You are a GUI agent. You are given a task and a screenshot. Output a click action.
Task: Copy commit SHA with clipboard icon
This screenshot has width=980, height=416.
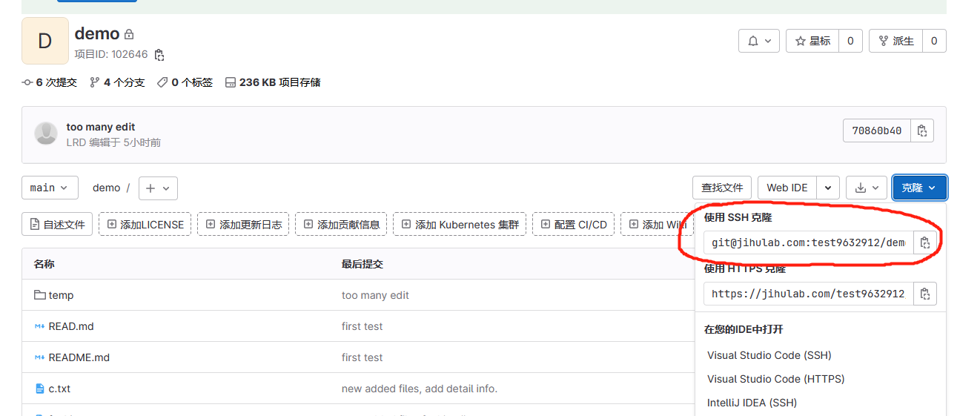pos(921,131)
